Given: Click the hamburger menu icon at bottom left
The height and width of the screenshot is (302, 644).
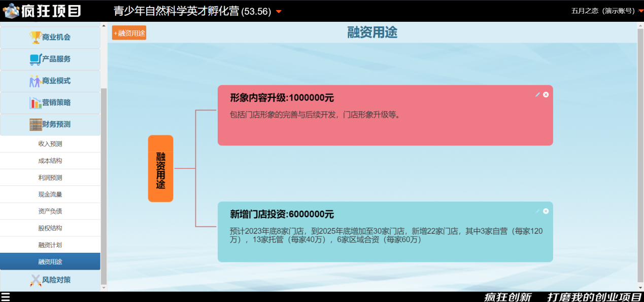Looking at the screenshot, I should (x=5, y=297).
